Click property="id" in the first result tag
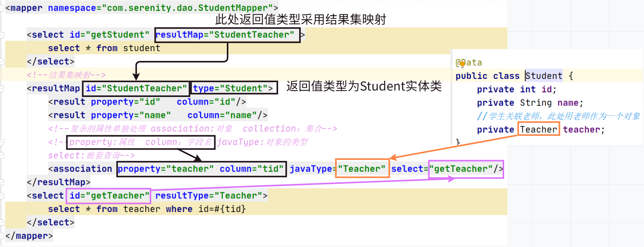Viewport: 644px width, 247px height. click(x=125, y=102)
